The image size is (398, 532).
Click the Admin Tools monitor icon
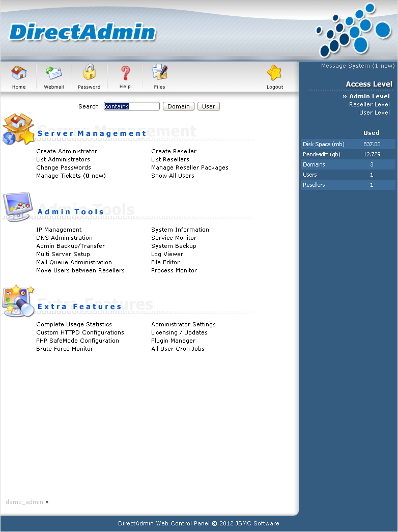(x=18, y=207)
